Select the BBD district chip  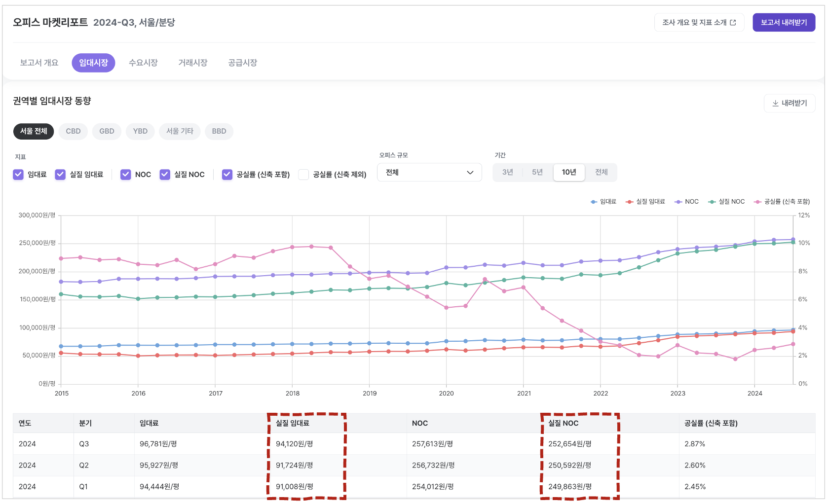(219, 131)
